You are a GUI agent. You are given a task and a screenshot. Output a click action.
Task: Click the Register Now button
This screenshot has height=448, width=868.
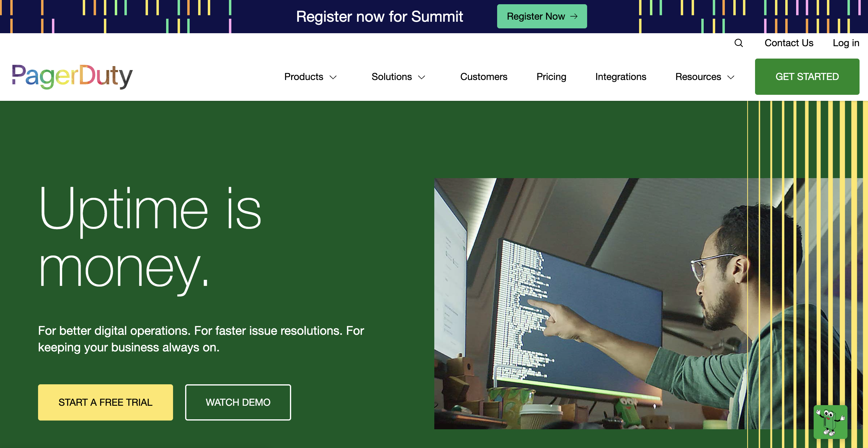[x=542, y=16]
